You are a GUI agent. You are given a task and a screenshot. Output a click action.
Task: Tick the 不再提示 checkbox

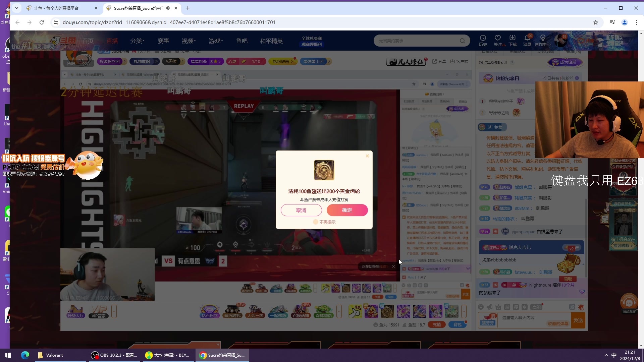click(x=316, y=222)
